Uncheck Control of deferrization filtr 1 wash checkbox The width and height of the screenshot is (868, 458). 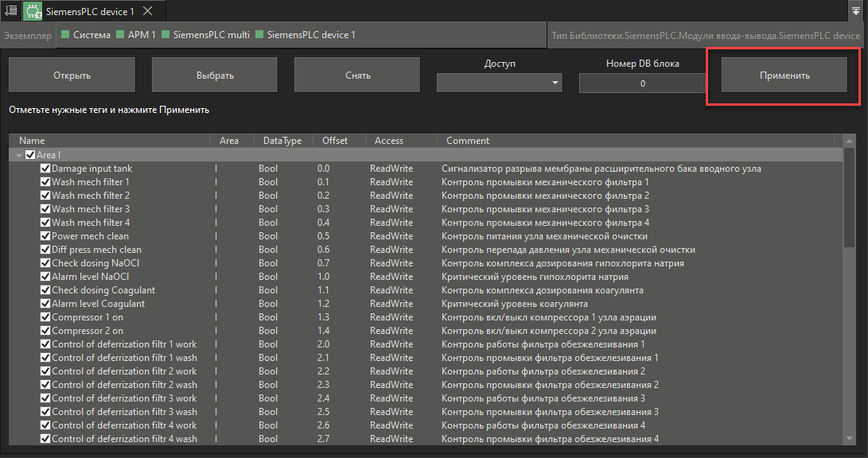pos(45,358)
